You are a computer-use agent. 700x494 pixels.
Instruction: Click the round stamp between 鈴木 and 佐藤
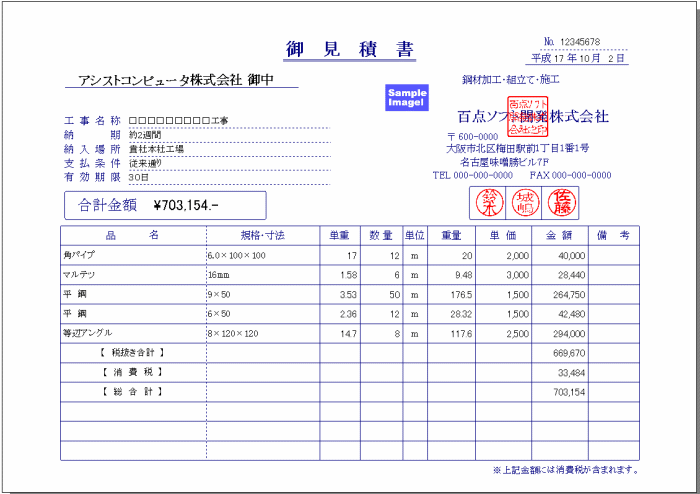coord(525,203)
